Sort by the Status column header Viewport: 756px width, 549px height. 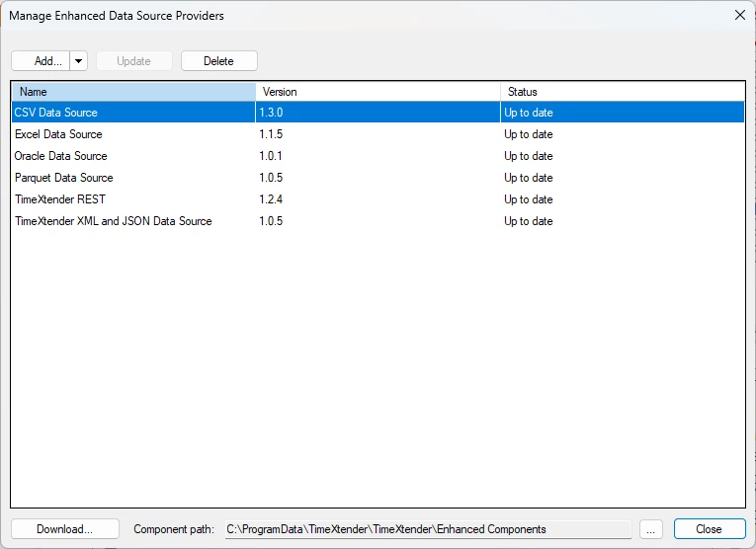623,92
